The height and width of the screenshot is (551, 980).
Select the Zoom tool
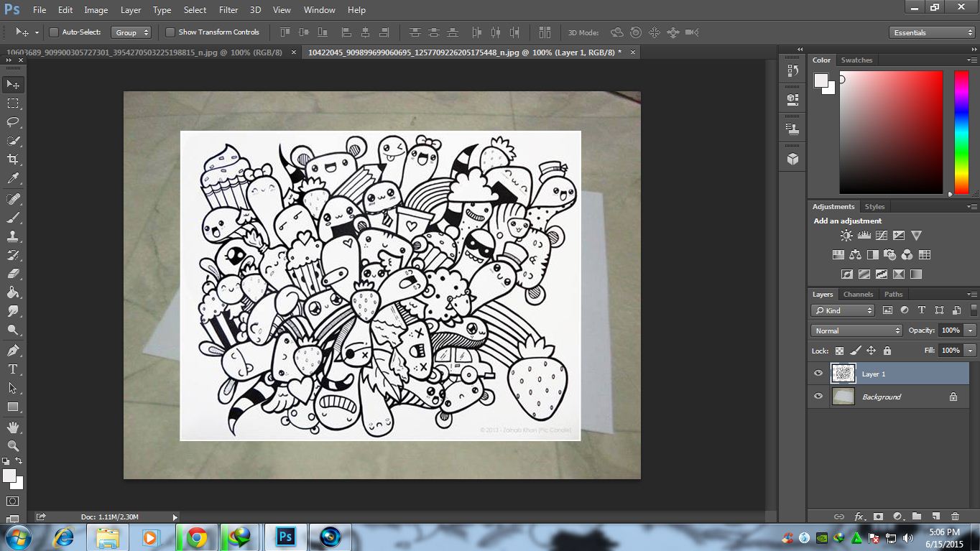coord(13,446)
